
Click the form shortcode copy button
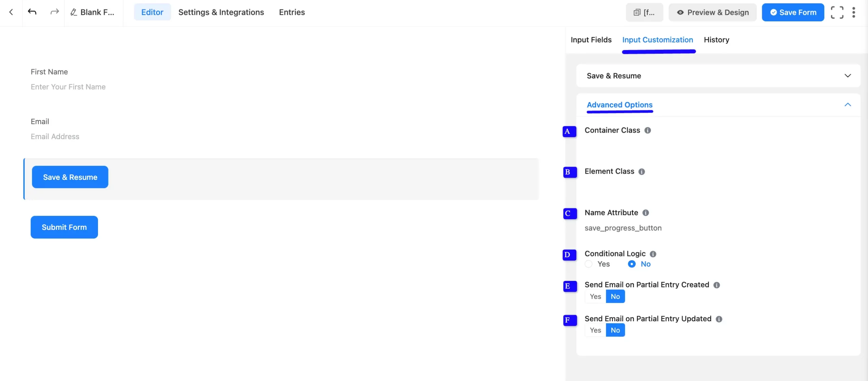coord(644,13)
